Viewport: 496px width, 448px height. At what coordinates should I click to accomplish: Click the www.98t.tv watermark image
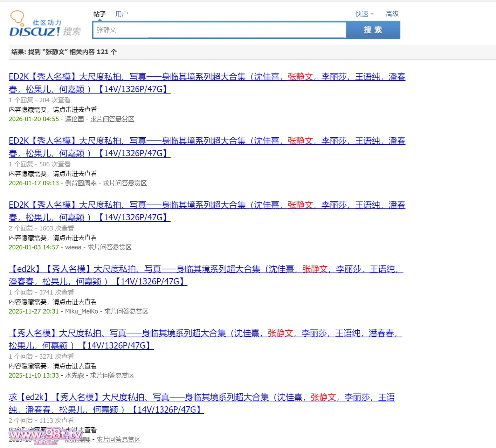(46, 435)
